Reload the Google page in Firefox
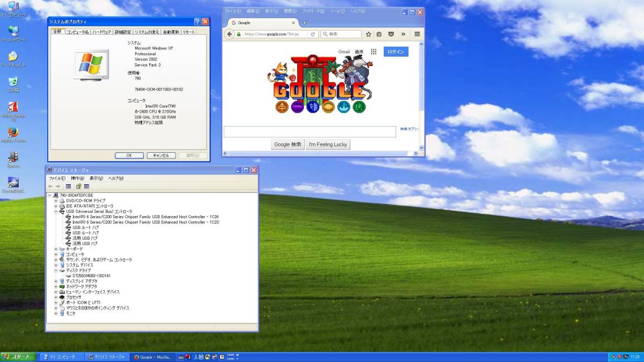This screenshot has height=362, width=644. (313, 34)
